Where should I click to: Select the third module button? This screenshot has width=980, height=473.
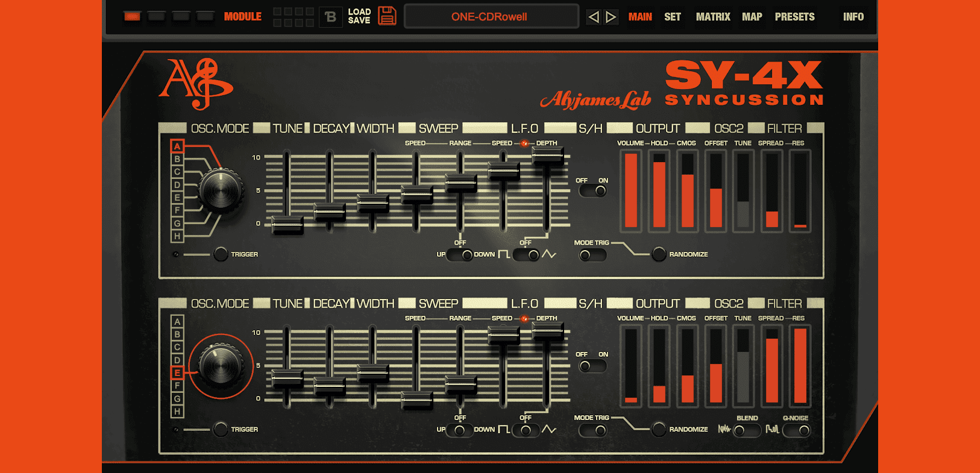[181, 16]
